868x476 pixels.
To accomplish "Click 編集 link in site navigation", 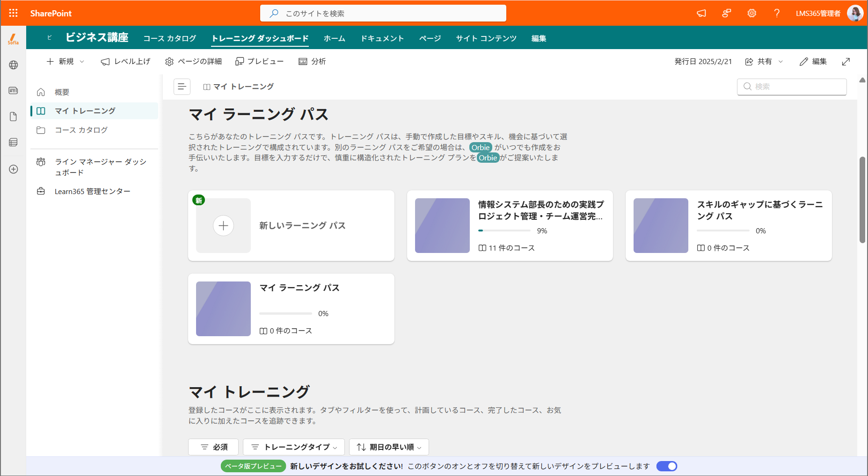I will click(539, 38).
